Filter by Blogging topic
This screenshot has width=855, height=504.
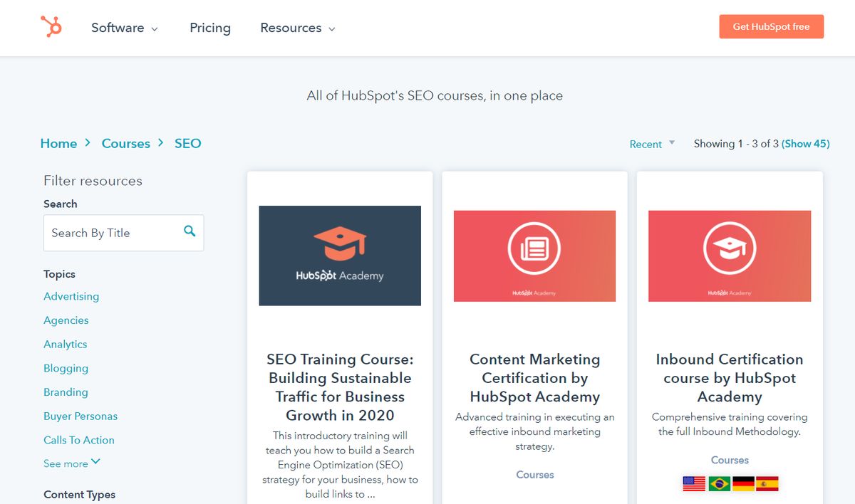(x=66, y=368)
